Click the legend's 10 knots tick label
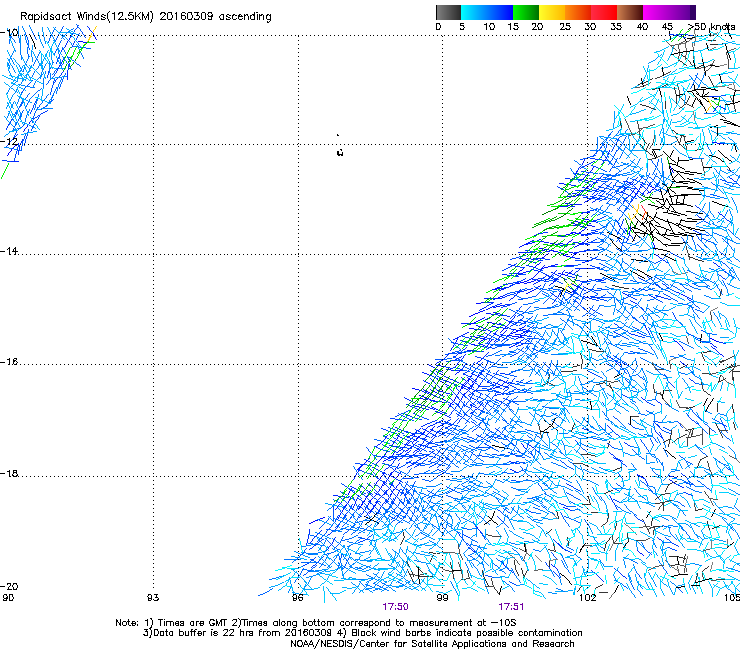The image size is (740, 650). (x=489, y=27)
